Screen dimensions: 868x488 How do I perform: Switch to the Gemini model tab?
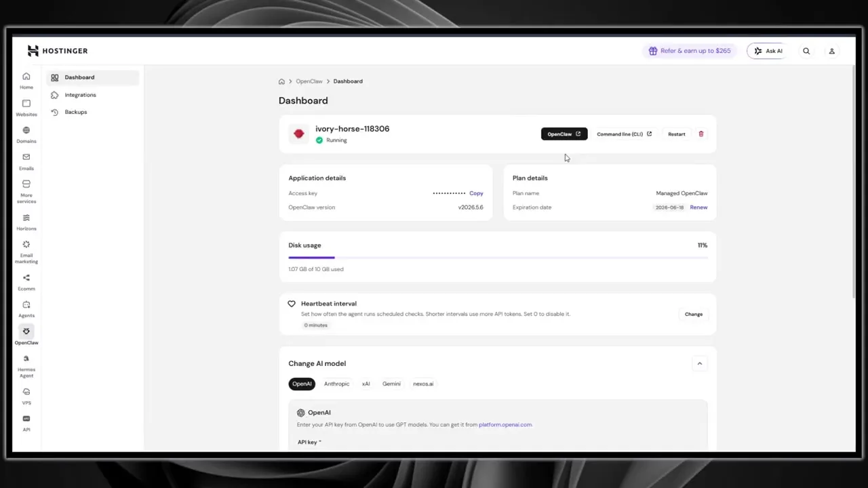click(x=391, y=384)
